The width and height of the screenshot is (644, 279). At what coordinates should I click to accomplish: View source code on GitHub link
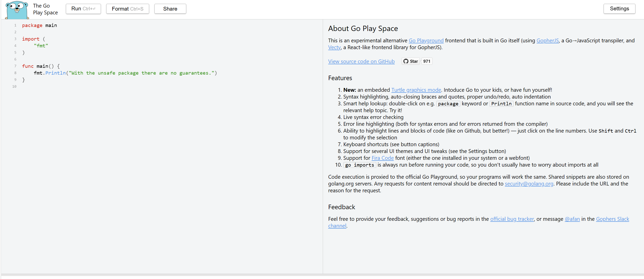[361, 61]
